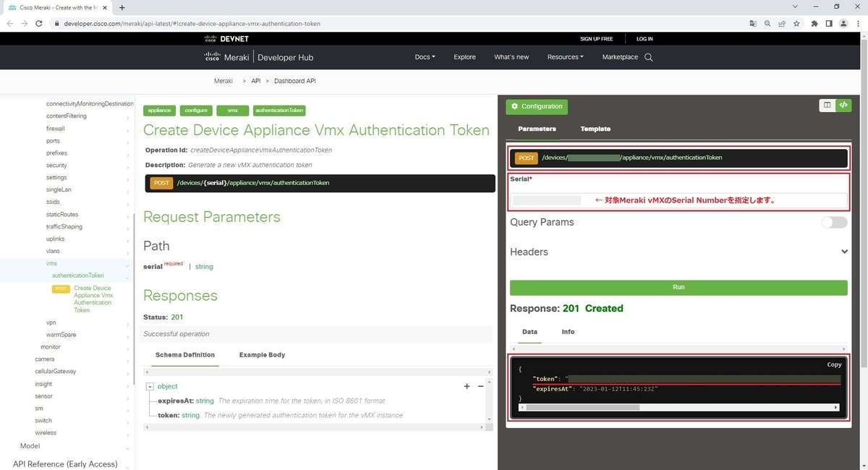Collapse the object node in Schema Definition
868x470 pixels.
(x=150, y=386)
